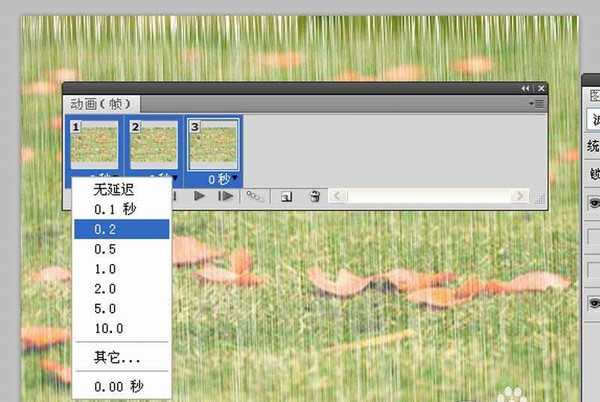Close the animation panel

[x=541, y=89]
